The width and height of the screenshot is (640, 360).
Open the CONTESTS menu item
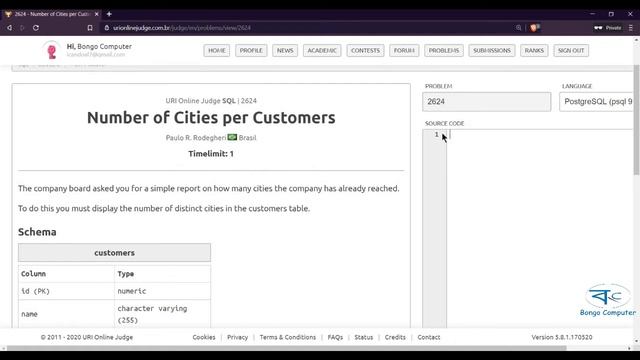365,51
